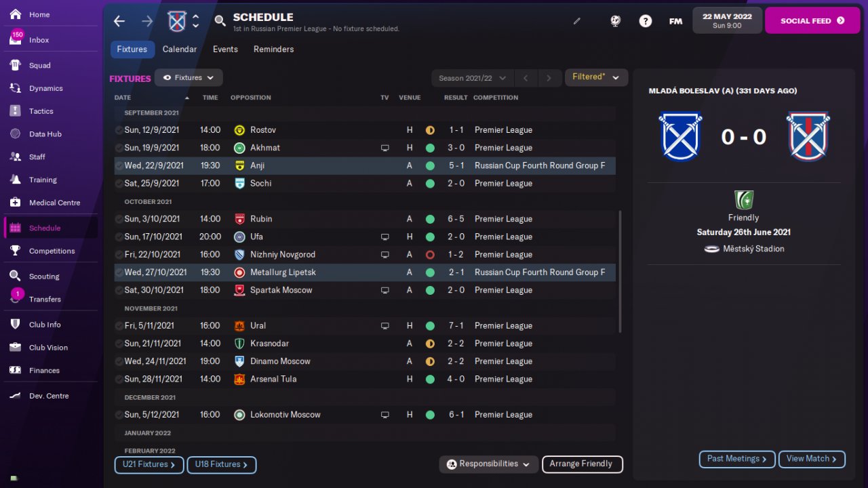Switch to the Reminders tab
868x488 pixels.
[274, 49]
